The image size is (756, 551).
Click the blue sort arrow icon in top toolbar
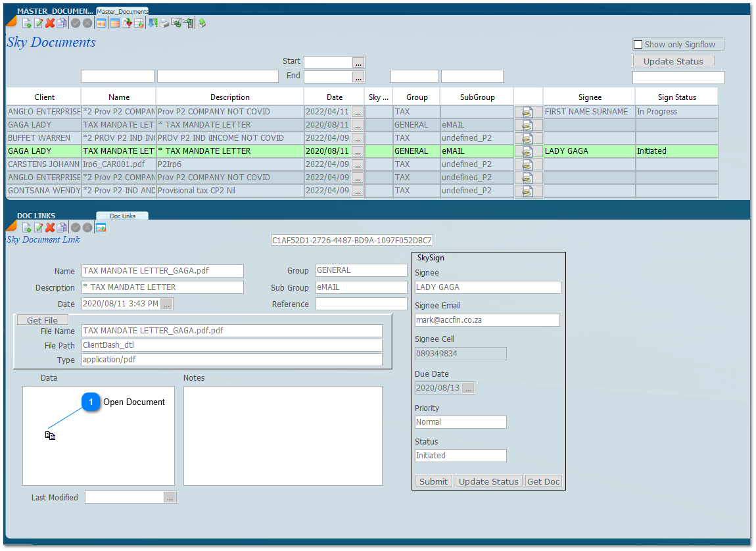click(153, 23)
